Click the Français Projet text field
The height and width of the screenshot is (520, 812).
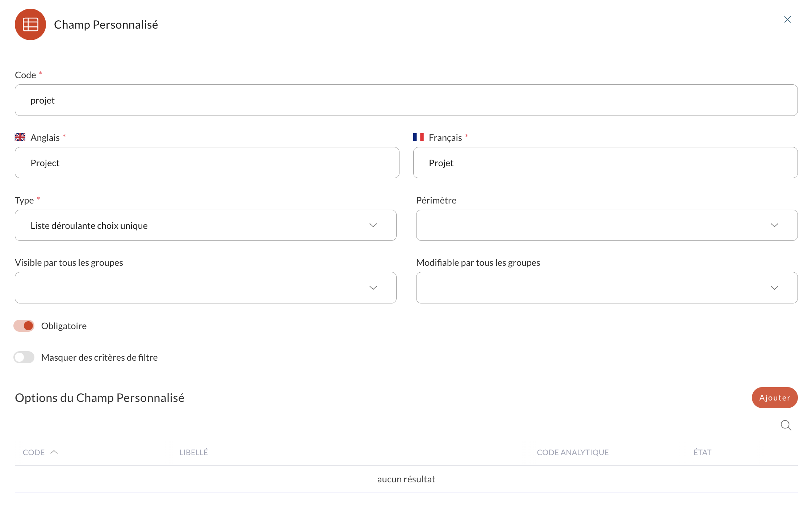pyautogui.click(x=606, y=162)
